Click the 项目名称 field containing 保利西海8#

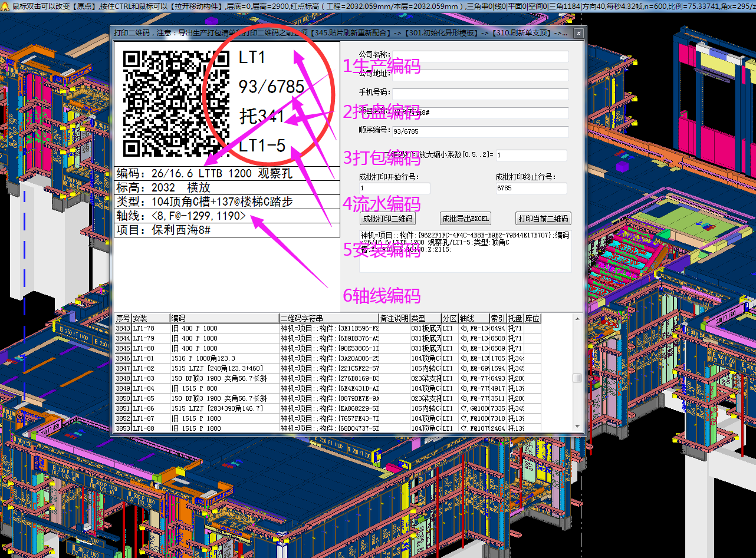click(480, 113)
